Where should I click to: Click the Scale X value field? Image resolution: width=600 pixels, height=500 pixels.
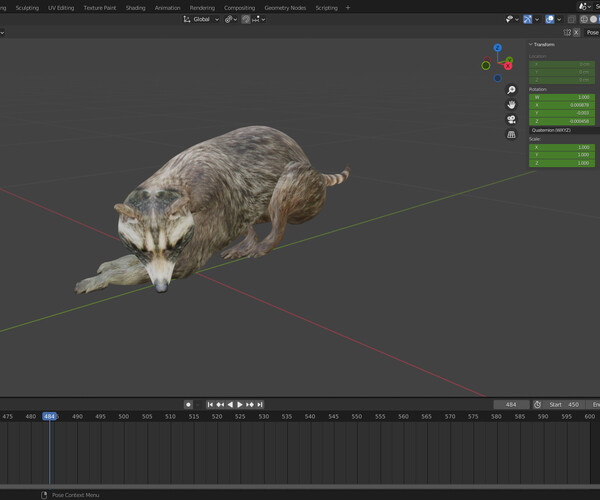pos(562,147)
